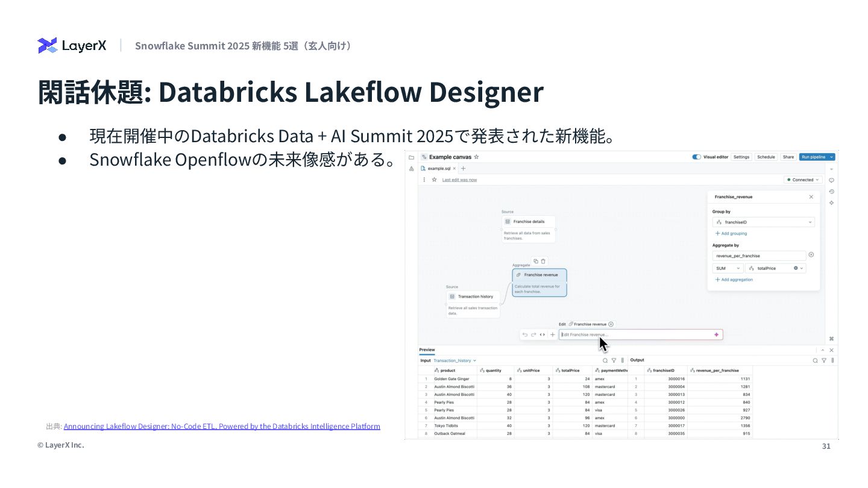Image resolution: width=868 pixels, height=488 pixels.
Task: Open the Lakeflow Designer source link
Action: tap(222, 426)
